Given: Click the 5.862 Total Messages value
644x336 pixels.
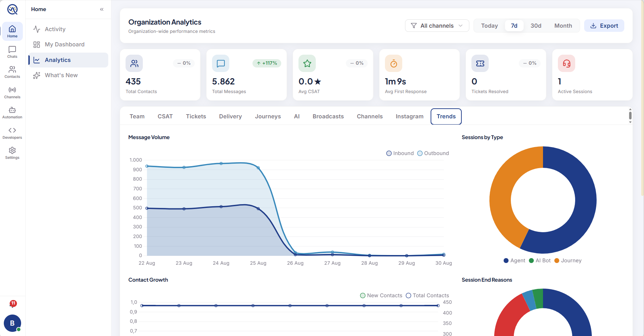Looking at the screenshot, I should (223, 81).
